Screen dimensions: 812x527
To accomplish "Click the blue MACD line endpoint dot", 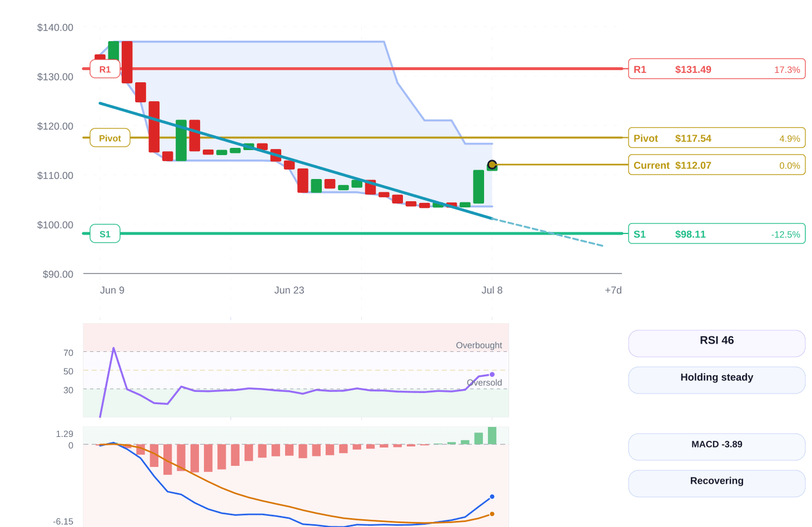I will pyautogui.click(x=492, y=496).
